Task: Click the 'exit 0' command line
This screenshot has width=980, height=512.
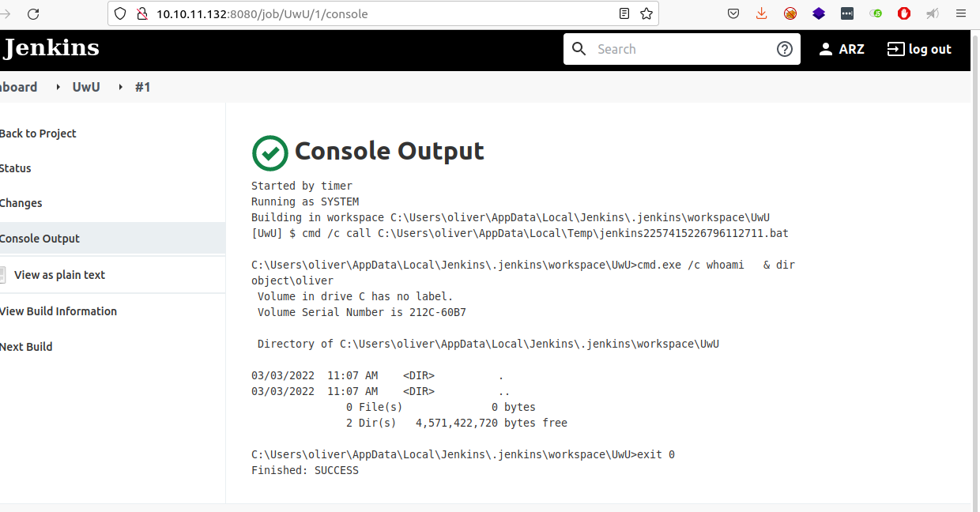Action: [x=463, y=454]
